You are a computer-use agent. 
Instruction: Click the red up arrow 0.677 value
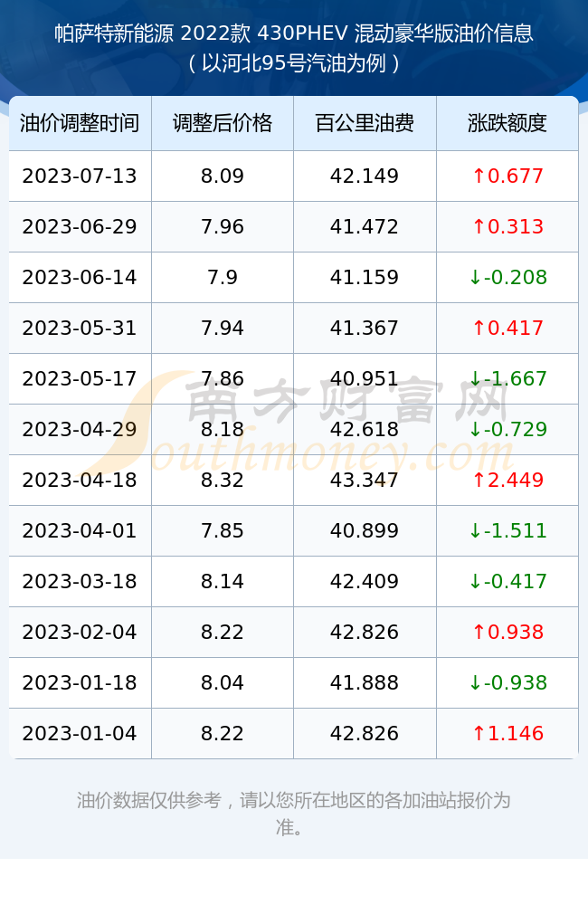(507, 176)
